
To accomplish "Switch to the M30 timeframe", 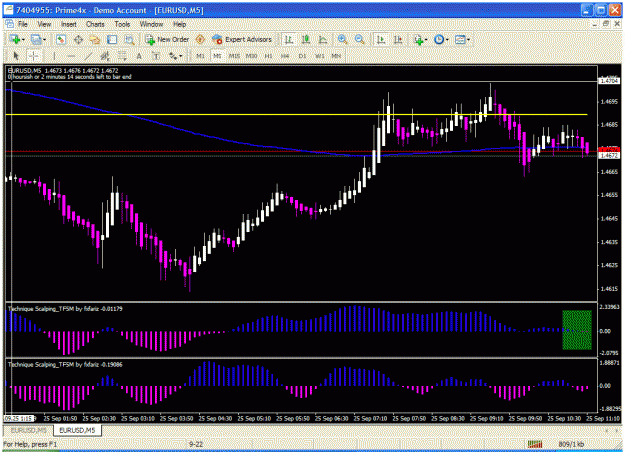I will pyautogui.click(x=251, y=56).
